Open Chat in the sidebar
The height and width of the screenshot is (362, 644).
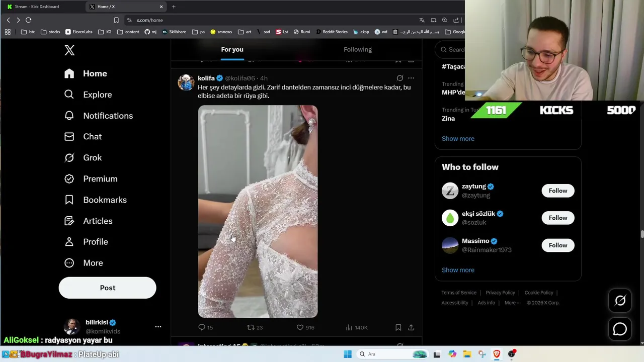[x=83, y=137]
